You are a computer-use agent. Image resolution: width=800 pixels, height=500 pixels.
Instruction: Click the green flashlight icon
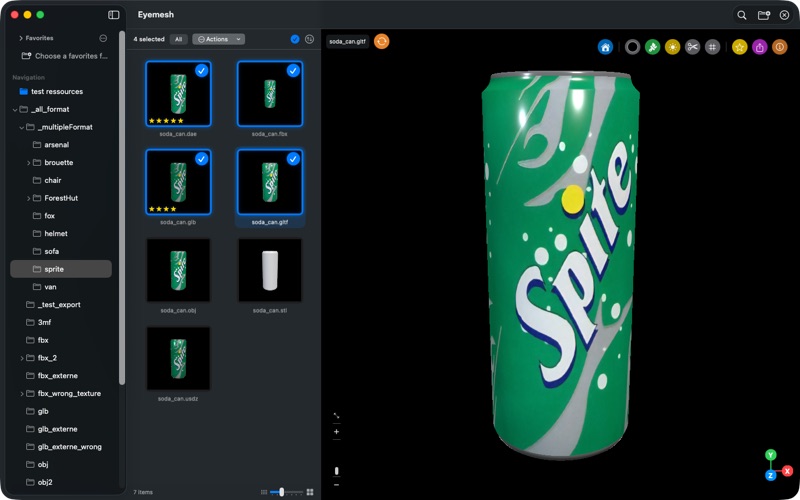point(653,47)
